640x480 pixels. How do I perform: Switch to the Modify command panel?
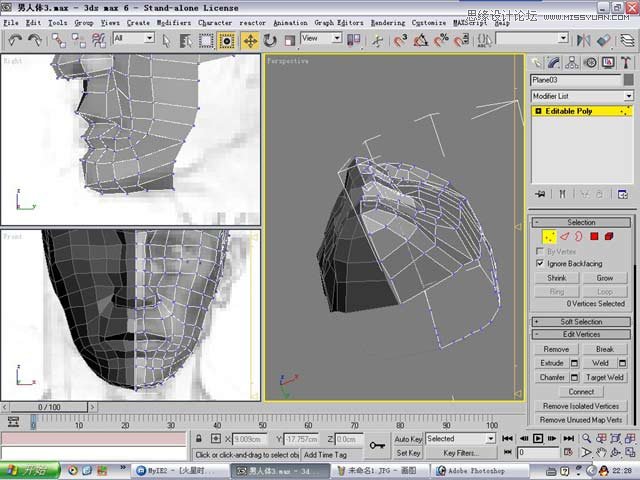554,62
